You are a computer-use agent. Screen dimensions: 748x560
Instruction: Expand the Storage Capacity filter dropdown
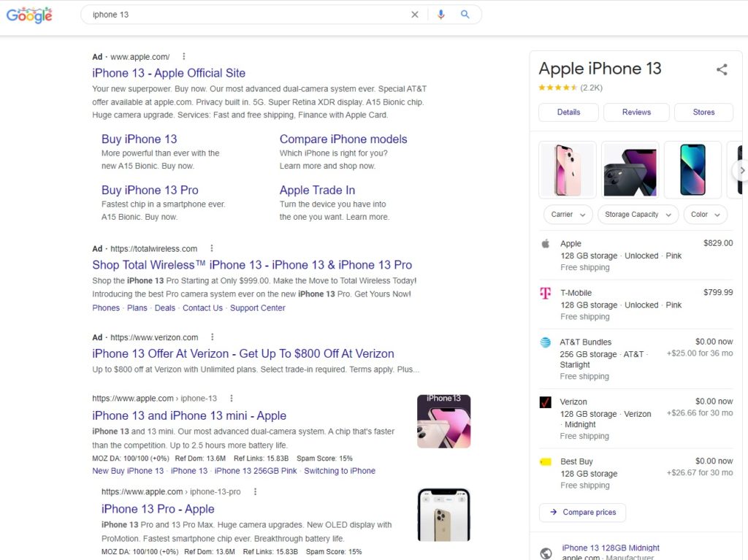point(638,215)
